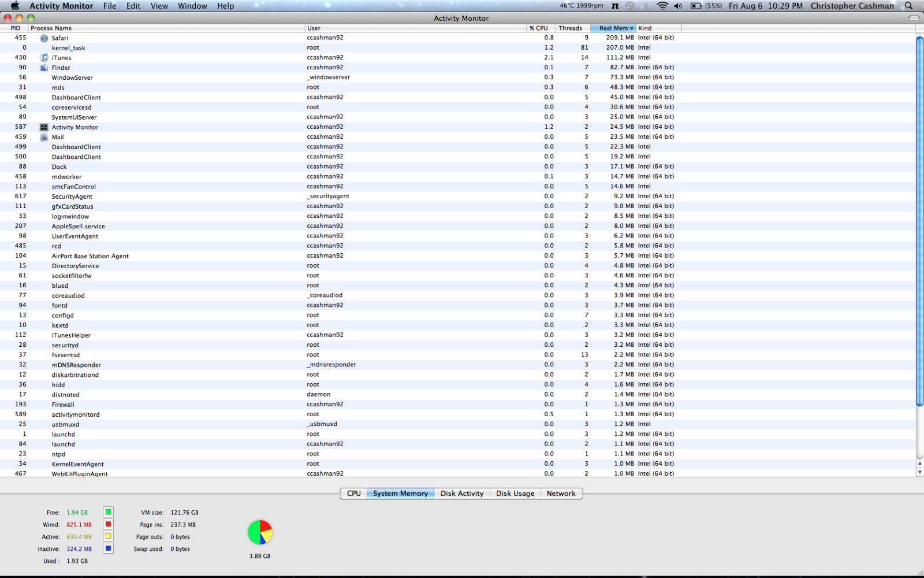Click the Fri Aug 6 10:29 PM clock

point(765,6)
